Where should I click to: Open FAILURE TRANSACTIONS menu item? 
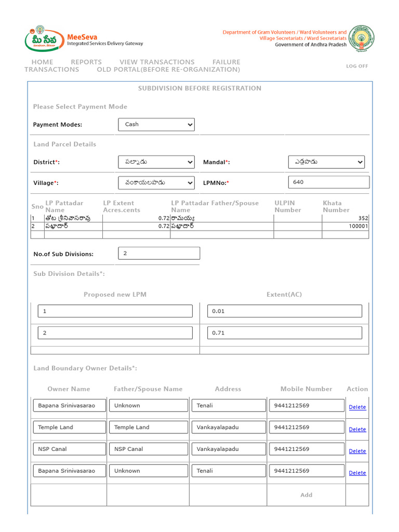point(132,66)
